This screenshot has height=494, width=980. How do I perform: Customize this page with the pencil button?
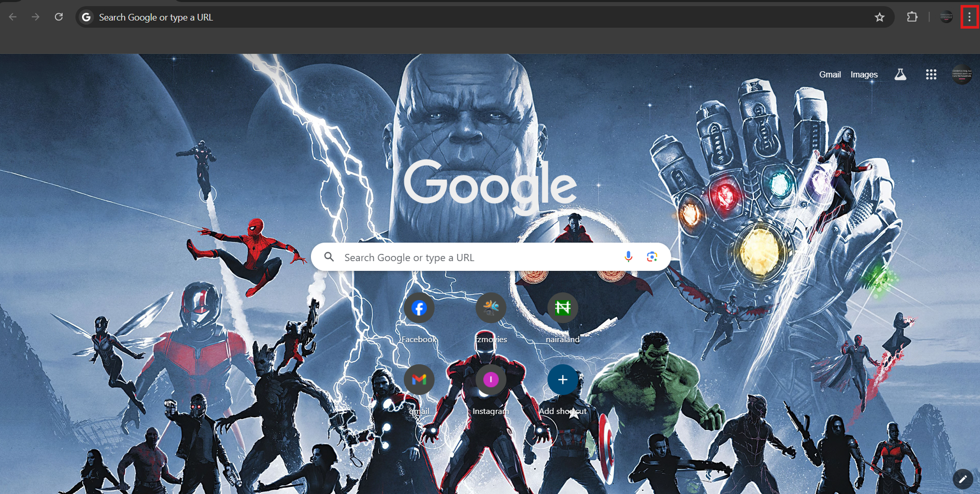(963, 479)
